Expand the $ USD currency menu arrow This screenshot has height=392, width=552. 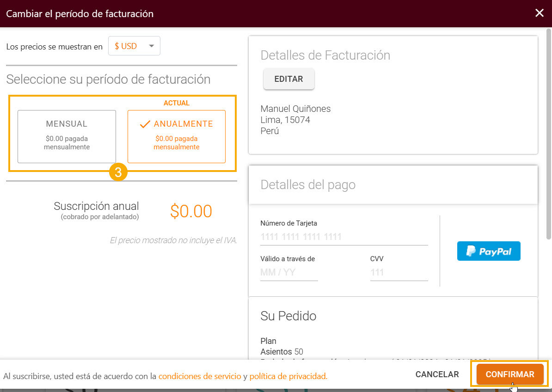pos(151,46)
